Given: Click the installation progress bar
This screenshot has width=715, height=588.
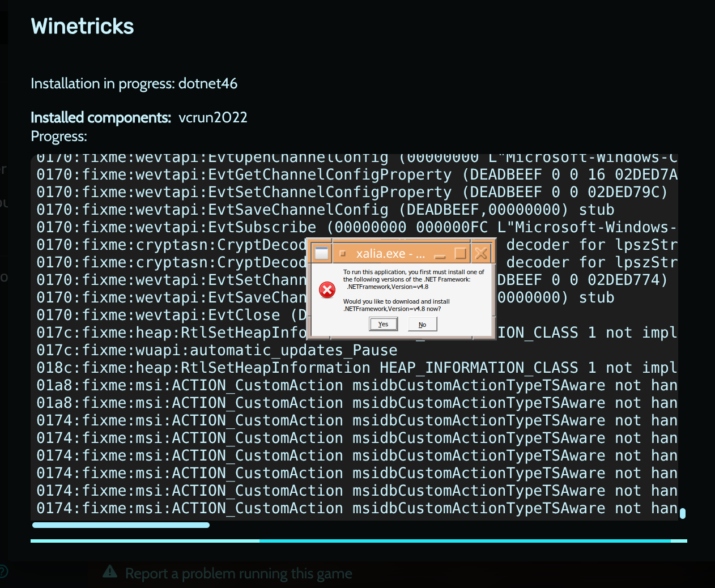Looking at the screenshot, I should click(x=359, y=541).
